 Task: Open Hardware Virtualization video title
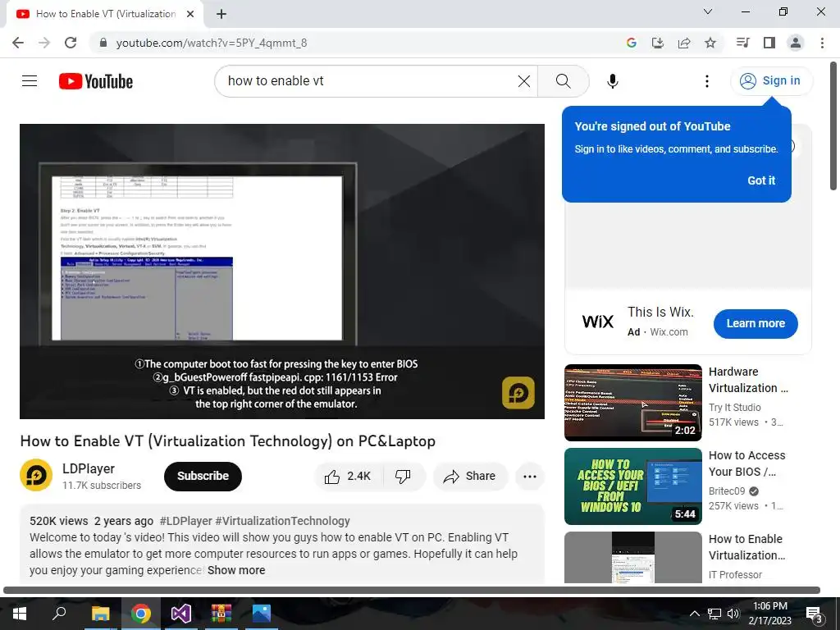point(748,380)
